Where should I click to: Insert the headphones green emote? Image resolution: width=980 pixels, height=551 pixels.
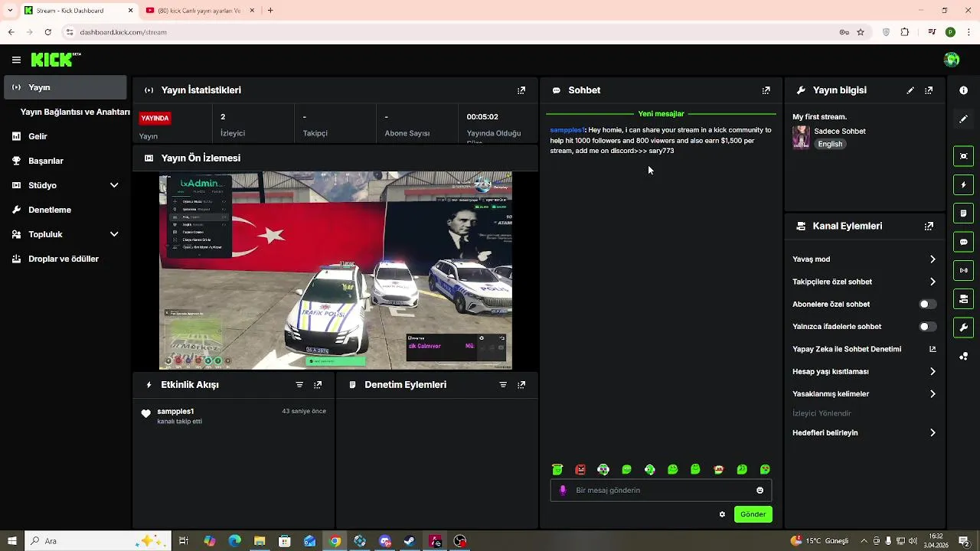603,470
